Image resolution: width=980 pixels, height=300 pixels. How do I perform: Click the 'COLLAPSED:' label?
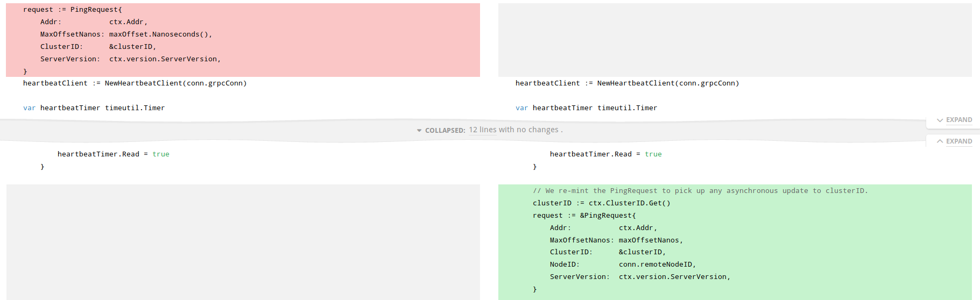point(445,131)
